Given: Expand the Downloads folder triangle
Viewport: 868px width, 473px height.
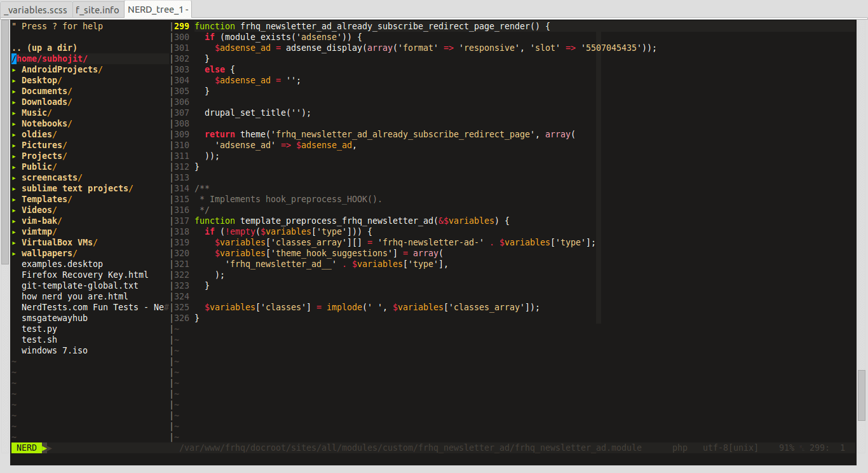Looking at the screenshot, I should [14, 102].
